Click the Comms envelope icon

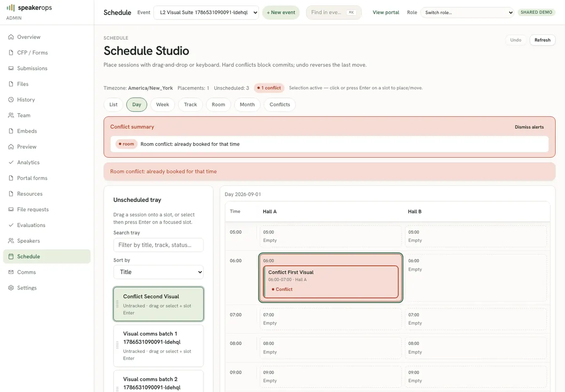tap(11, 272)
